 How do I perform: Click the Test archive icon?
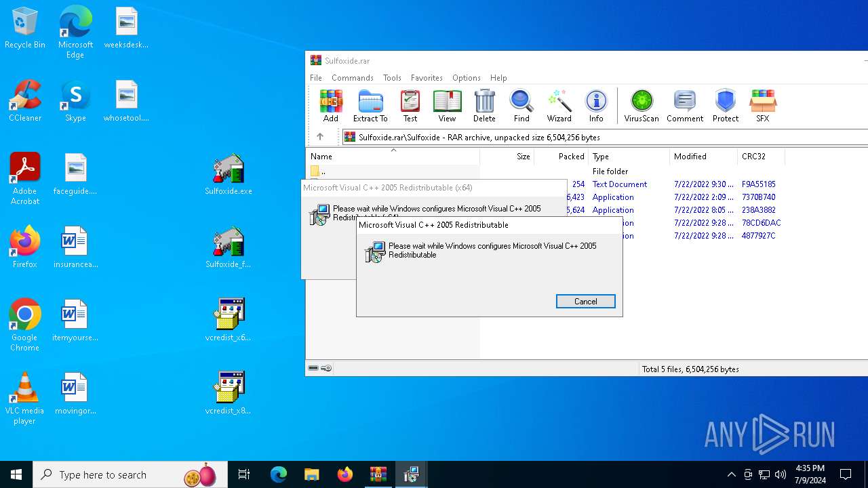[x=410, y=106]
